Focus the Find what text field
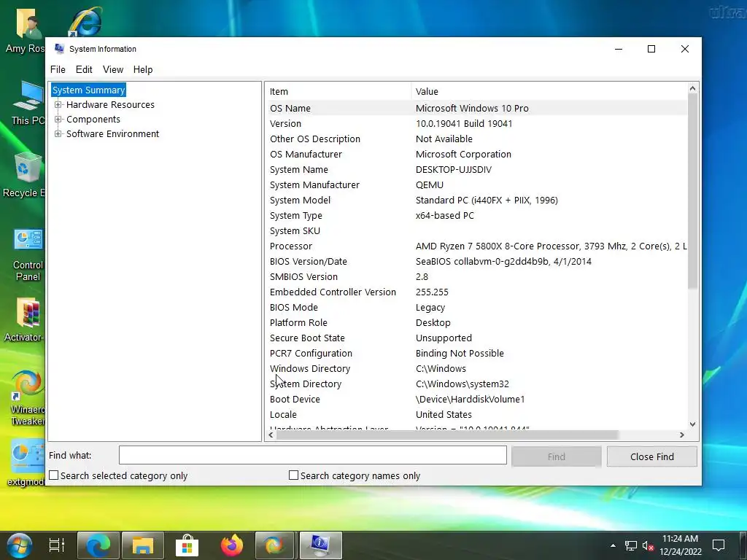Viewport: 747px width, 560px height. (313, 455)
